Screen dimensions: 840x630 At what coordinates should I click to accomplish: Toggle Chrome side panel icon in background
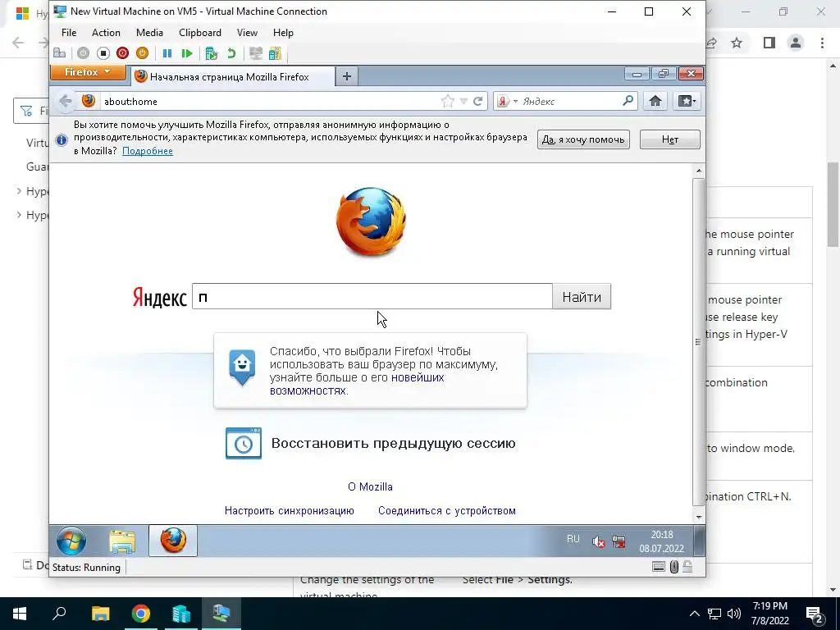click(769, 43)
